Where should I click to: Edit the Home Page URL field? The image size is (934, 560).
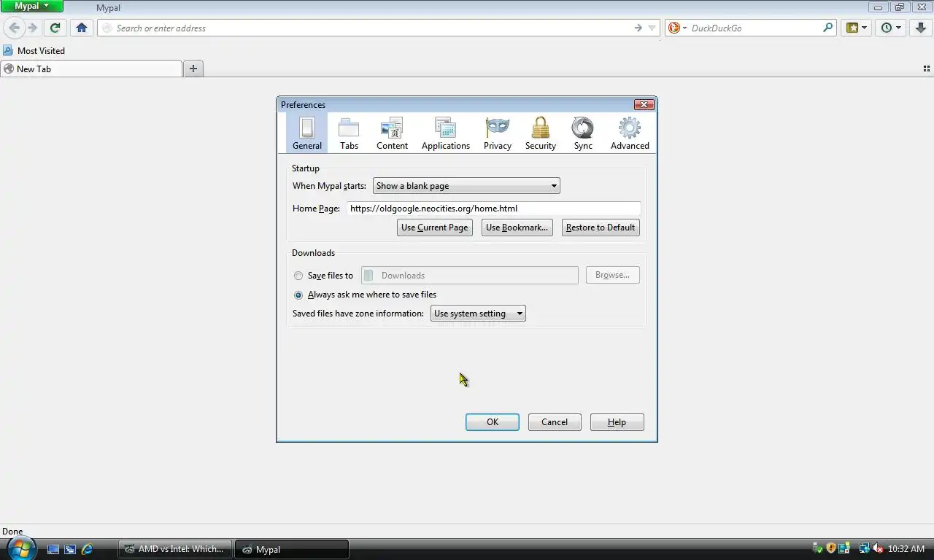pyautogui.click(x=493, y=209)
